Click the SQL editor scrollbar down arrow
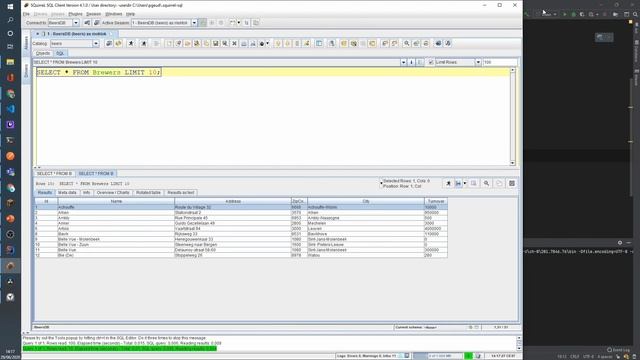This screenshot has width=640, height=360. point(513,163)
